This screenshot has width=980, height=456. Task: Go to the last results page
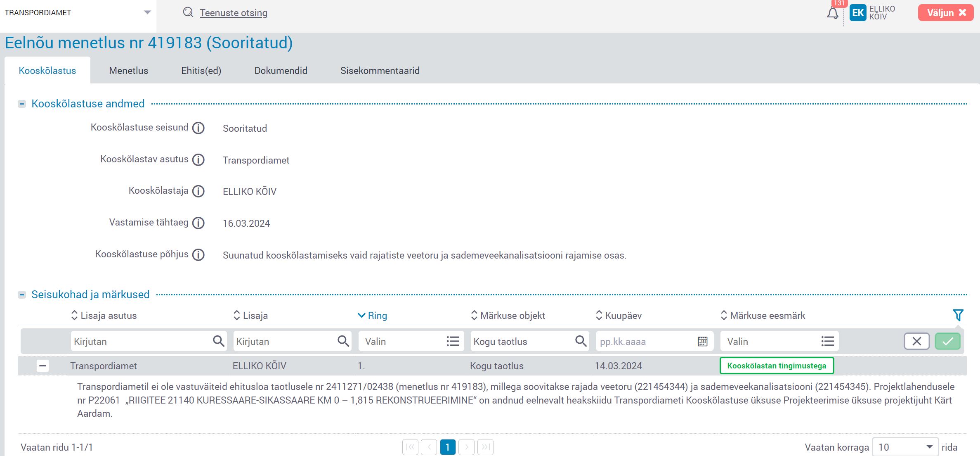(485, 447)
